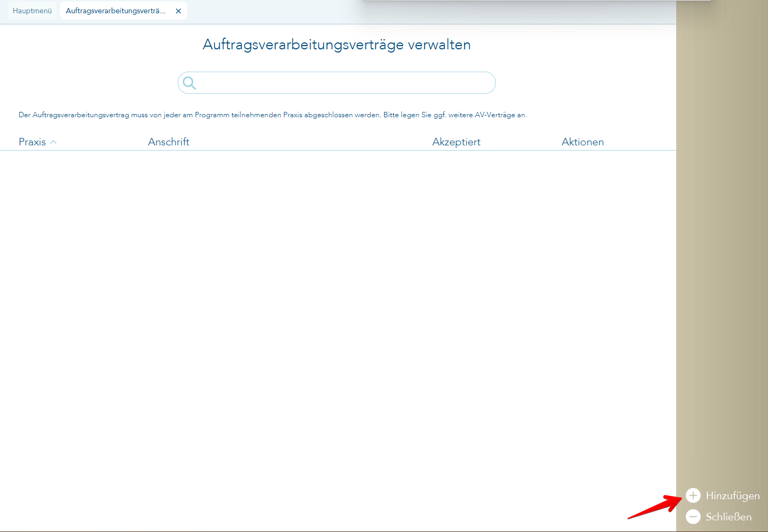Viewport: 768px width, 532px height.
Task: Click the magnifying glass in the search bar
Action: 190,83
